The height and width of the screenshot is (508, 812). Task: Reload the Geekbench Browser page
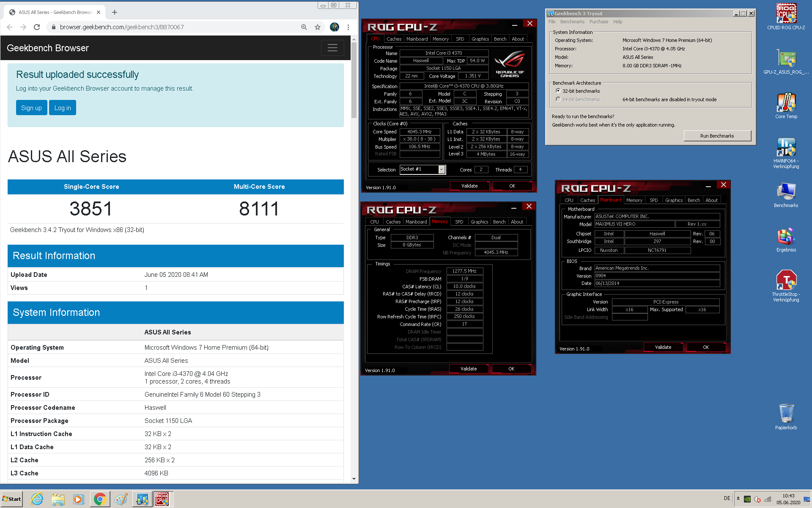tap(37, 27)
